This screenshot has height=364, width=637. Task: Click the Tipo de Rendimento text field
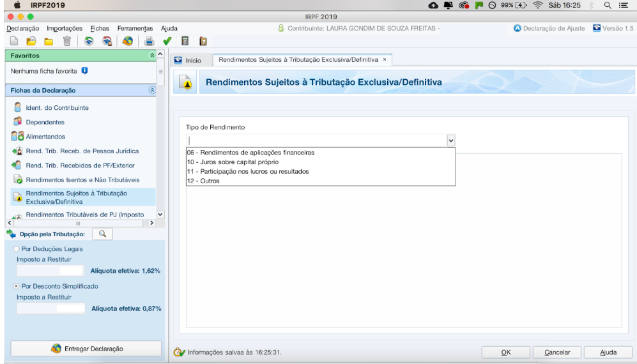[x=317, y=140]
